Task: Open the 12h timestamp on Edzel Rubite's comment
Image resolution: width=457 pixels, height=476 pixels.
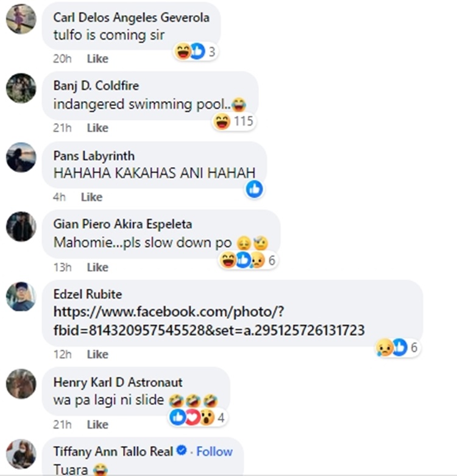Action: (x=63, y=354)
